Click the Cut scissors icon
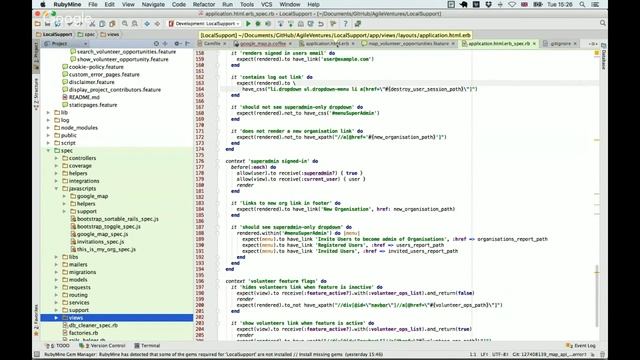 (92, 24)
